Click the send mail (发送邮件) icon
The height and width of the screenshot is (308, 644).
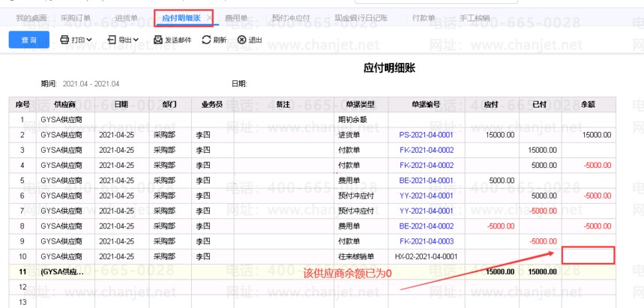(157, 40)
